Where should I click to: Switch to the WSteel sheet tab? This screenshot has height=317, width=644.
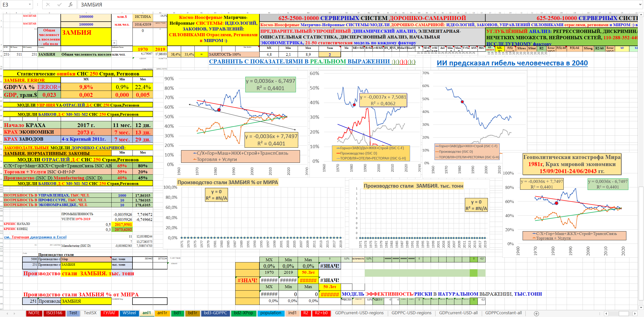click(x=129, y=313)
